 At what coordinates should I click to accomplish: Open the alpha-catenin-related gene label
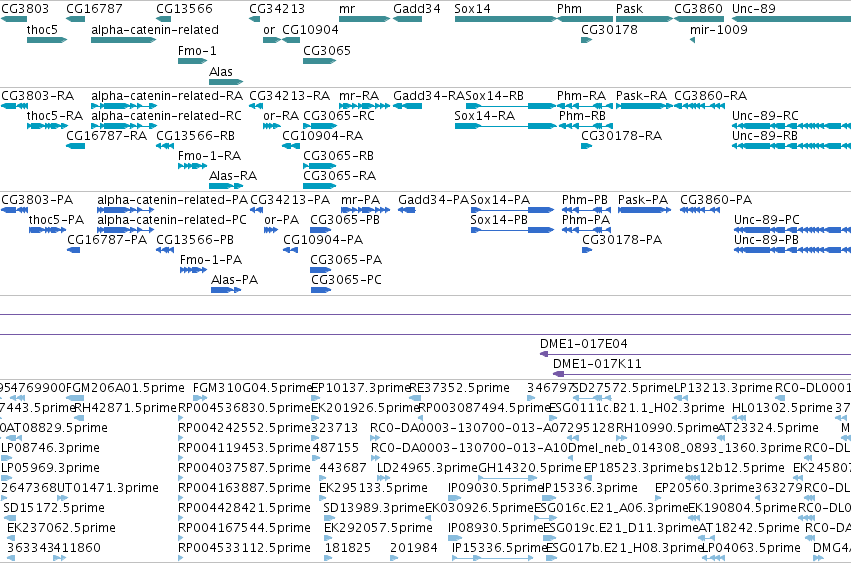pos(155,30)
